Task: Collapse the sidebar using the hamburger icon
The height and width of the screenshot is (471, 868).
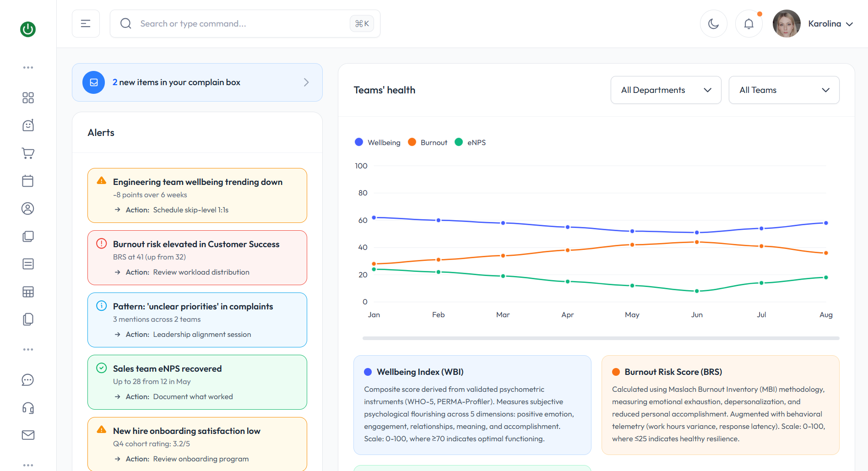Action: pyautogui.click(x=86, y=23)
